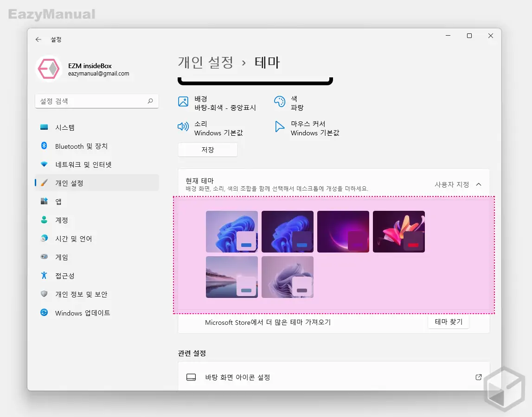Open 소리 Windows 기본값 setting
The height and width of the screenshot is (417, 532).
tap(211, 128)
